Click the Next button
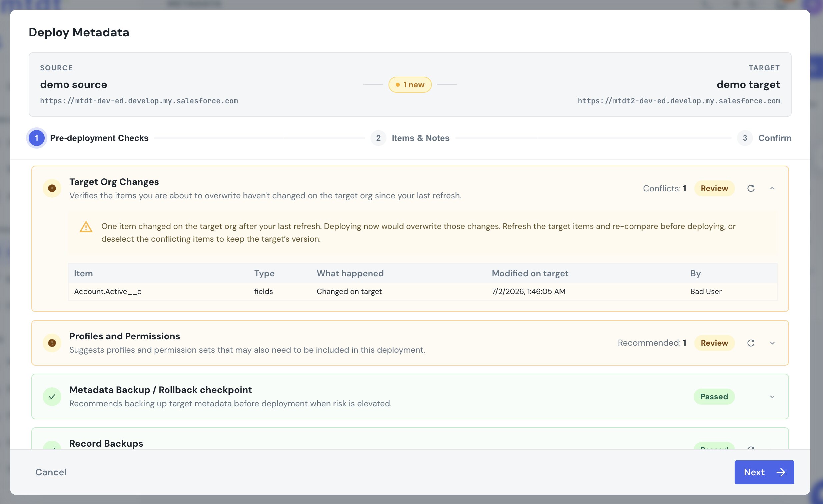The height and width of the screenshot is (504, 823). pyautogui.click(x=764, y=472)
